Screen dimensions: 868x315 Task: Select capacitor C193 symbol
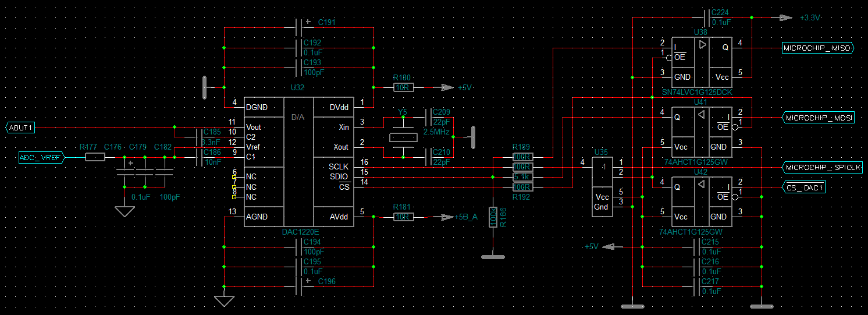point(300,68)
